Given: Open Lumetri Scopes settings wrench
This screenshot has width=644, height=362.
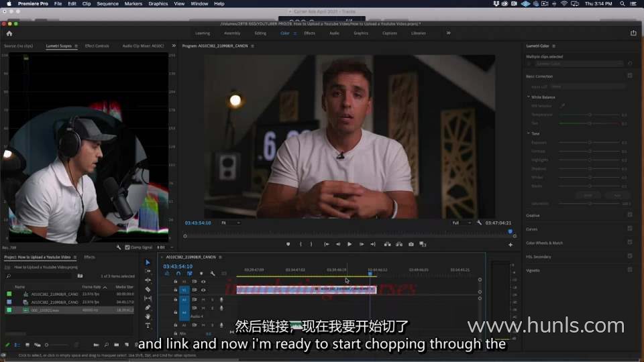Looking at the screenshot, I should tap(119, 247).
